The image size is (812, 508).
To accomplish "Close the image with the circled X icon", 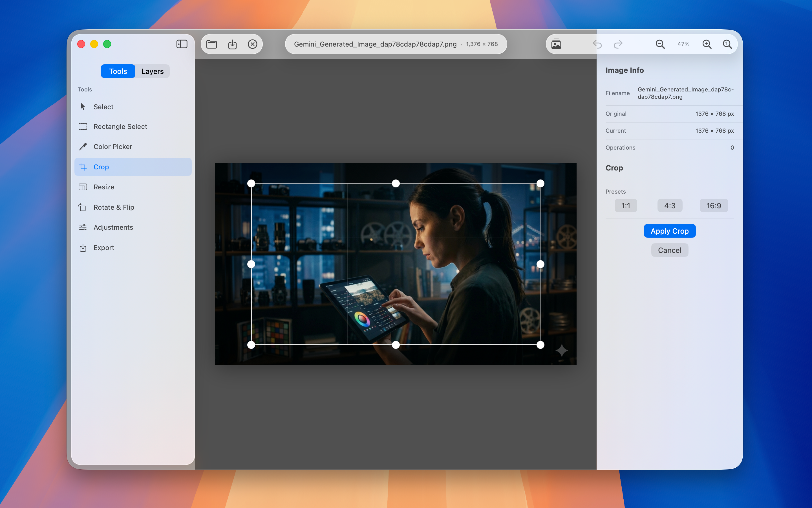I will click(252, 44).
